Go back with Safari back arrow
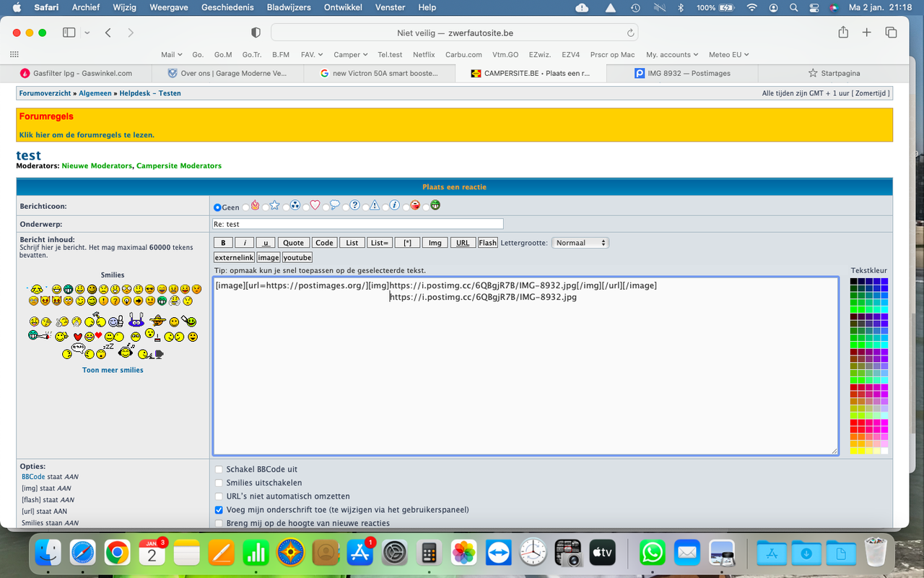This screenshot has height=578, width=924. click(108, 33)
